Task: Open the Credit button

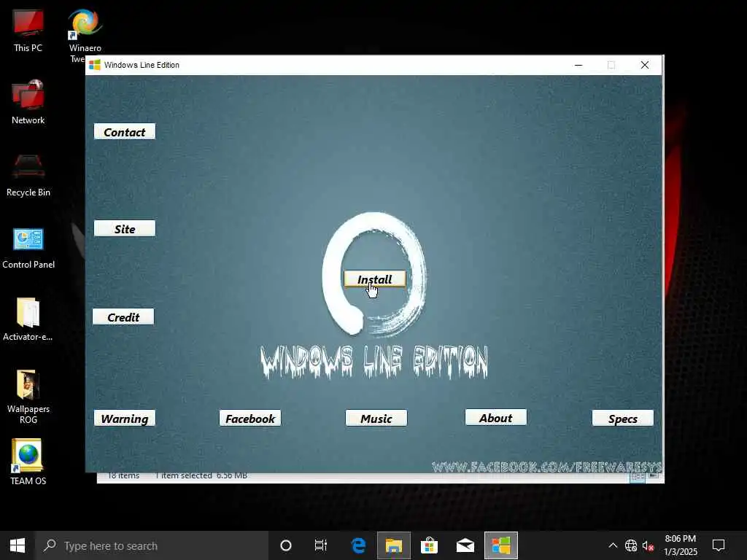Action: click(x=123, y=316)
